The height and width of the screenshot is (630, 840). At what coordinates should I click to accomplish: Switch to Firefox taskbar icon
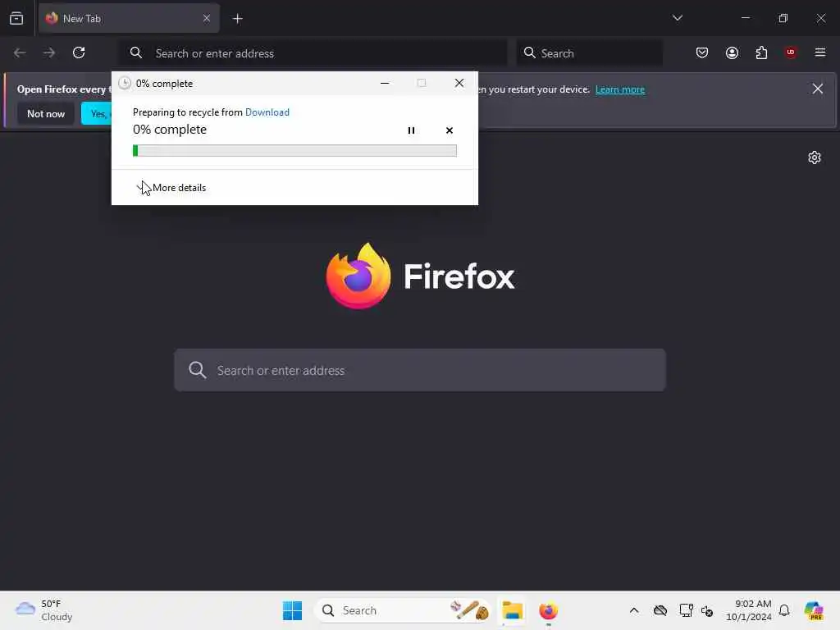(x=548, y=610)
